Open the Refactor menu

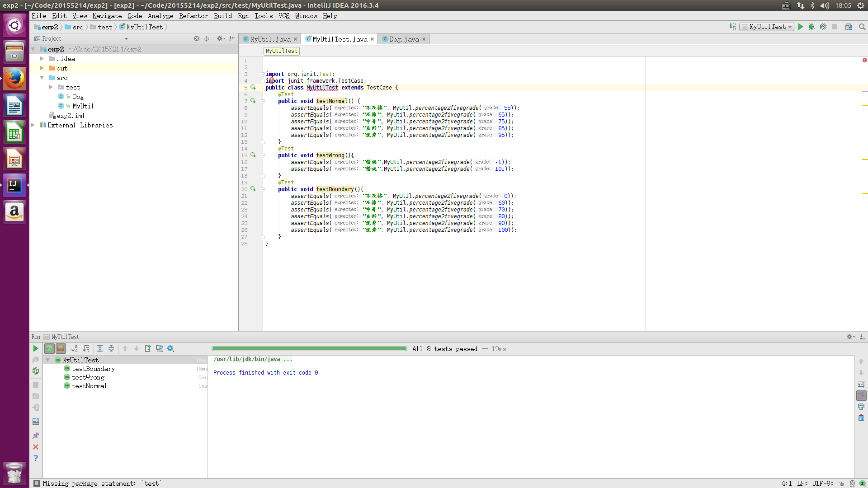(193, 16)
